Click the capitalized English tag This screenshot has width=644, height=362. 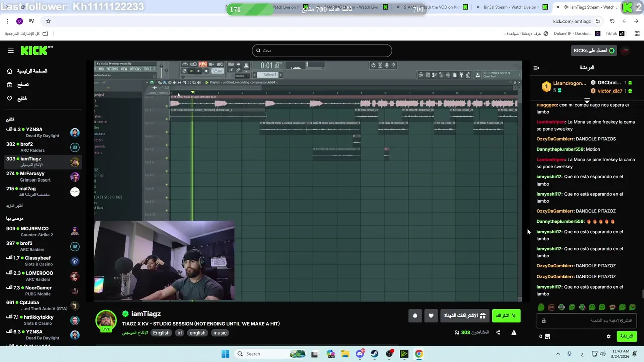[161, 333]
